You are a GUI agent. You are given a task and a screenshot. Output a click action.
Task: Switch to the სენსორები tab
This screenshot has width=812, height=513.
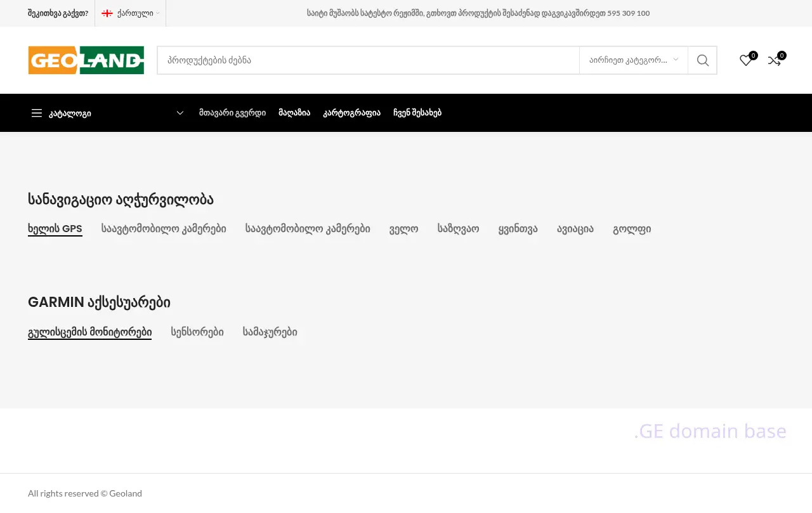pyautogui.click(x=197, y=332)
